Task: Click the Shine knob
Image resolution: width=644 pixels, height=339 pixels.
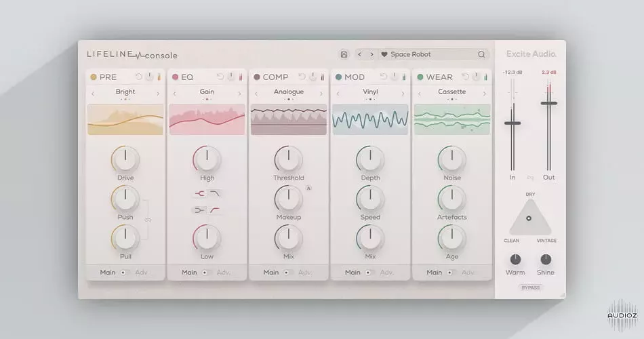Action: click(546, 259)
